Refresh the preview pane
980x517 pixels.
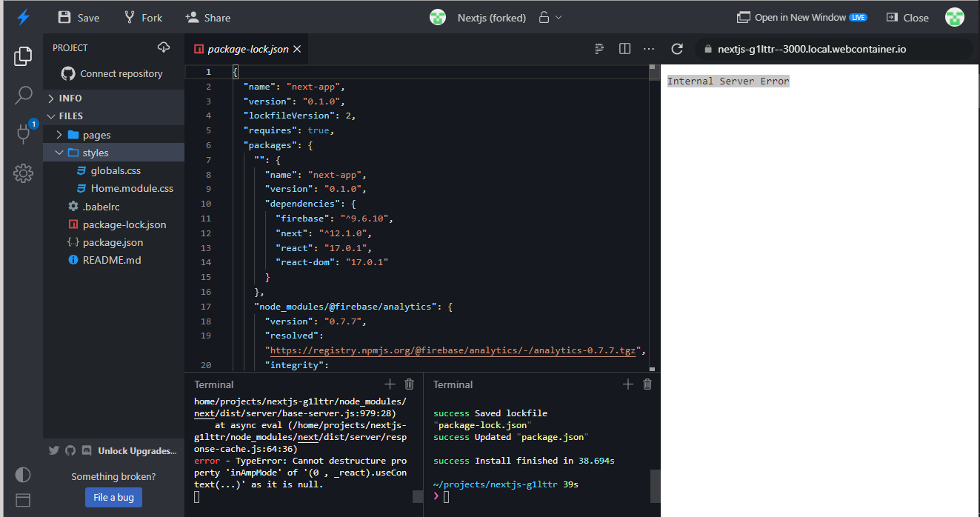click(x=676, y=48)
